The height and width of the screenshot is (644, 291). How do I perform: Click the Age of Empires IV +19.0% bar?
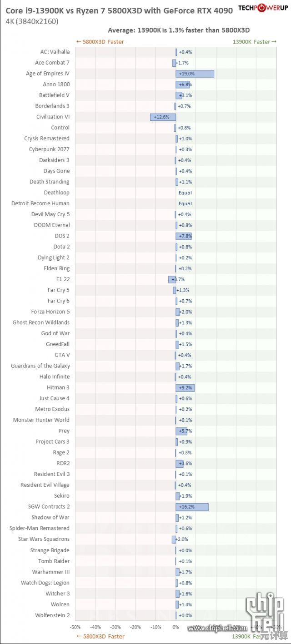tap(195, 74)
